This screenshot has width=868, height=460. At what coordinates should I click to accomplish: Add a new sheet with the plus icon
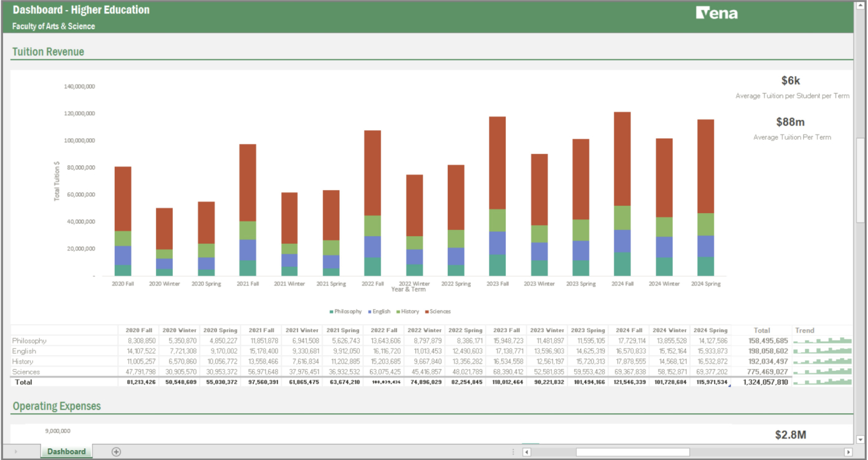(x=116, y=452)
